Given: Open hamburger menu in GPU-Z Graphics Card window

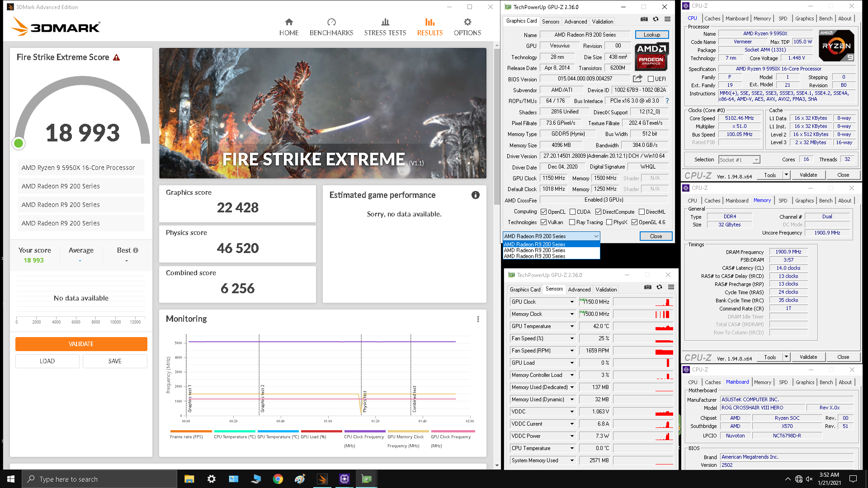Looking at the screenshot, I should point(667,19).
